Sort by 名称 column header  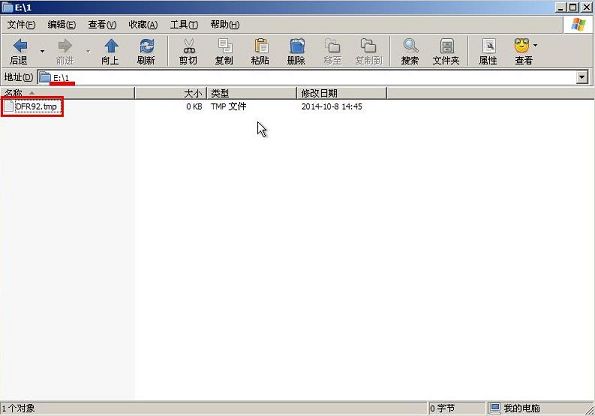point(68,93)
